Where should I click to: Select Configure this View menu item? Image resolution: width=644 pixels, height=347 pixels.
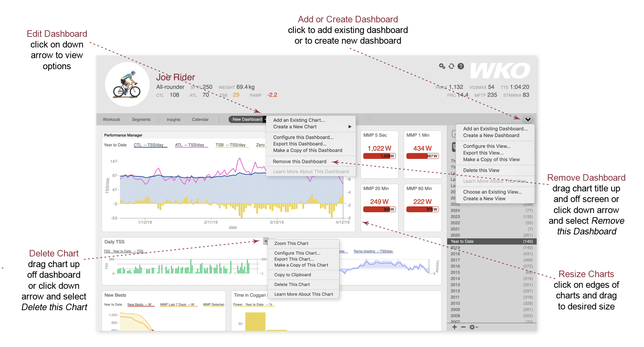[487, 146]
